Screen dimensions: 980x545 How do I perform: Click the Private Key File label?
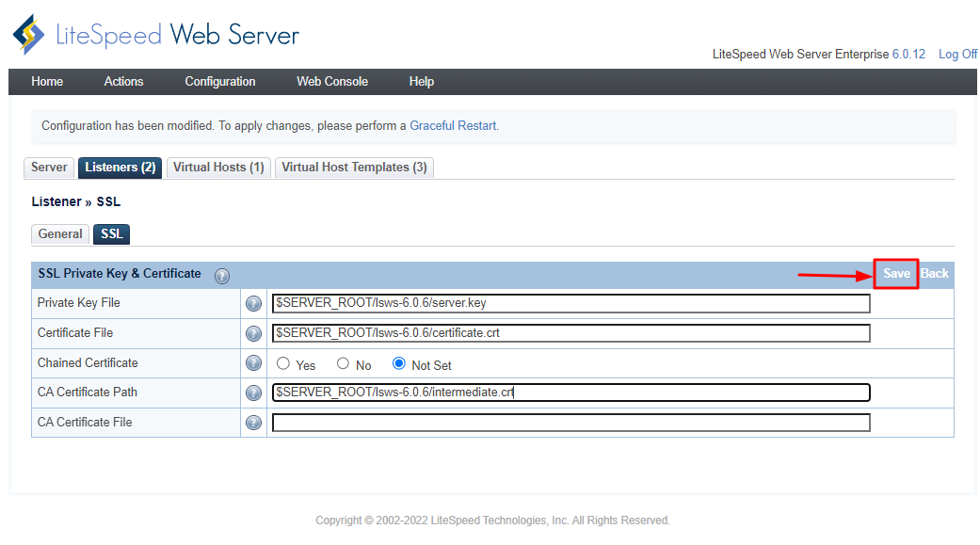pyautogui.click(x=79, y=302)
